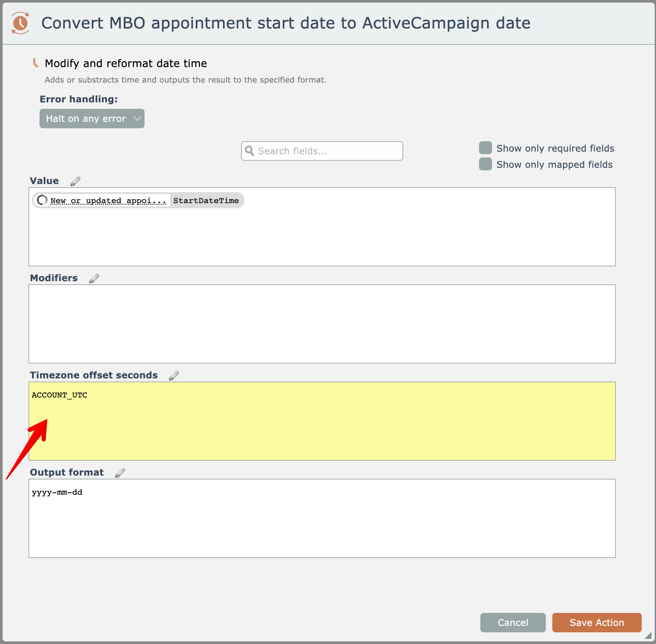
Task: Click the clock icon in dialog header
Action: 20,23
